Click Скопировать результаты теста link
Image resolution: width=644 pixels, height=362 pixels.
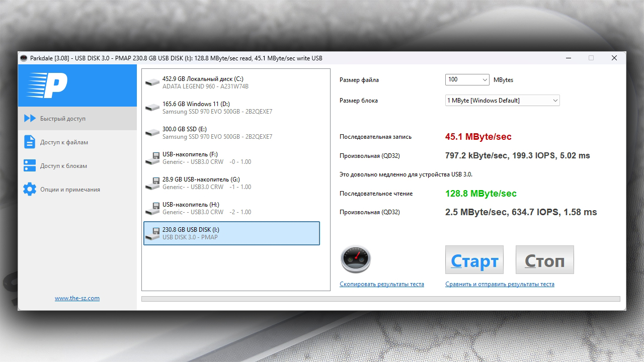click(382, 284)
